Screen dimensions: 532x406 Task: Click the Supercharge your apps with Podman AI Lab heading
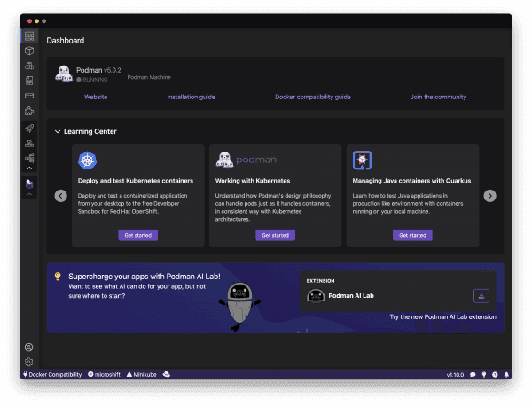(145, 277)
